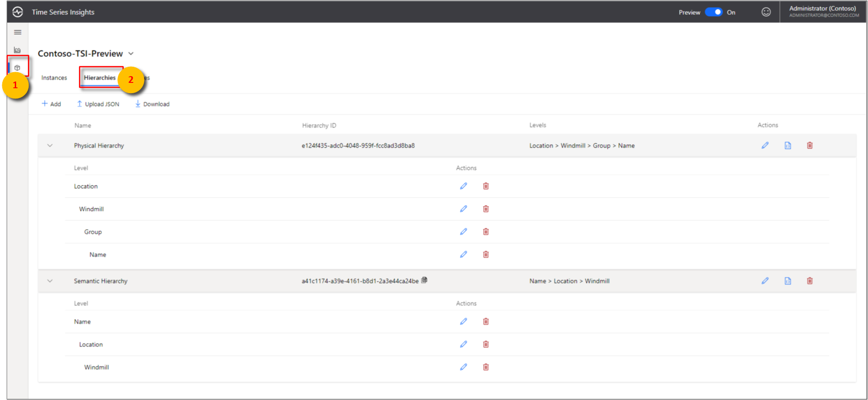The width and height of the screenshot is (868, 400).
Task: Edit the Group level
Action: pyautogui.click(x=464, y=232)
